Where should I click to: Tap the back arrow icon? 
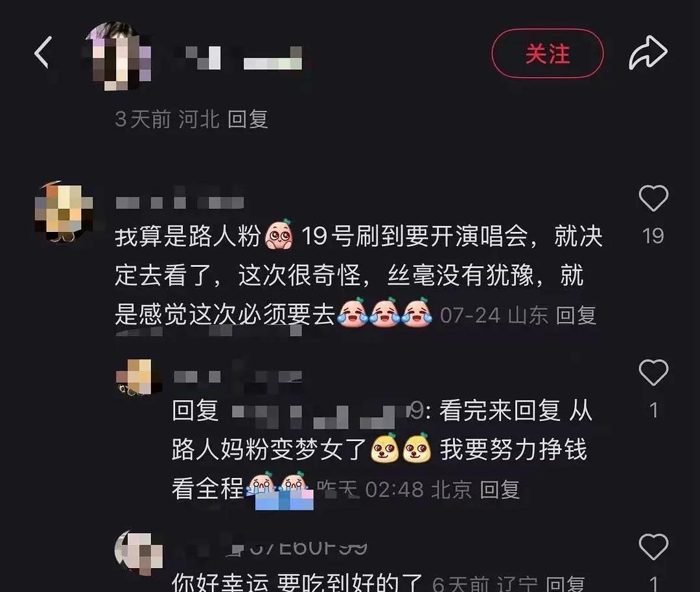pos(43,52)
